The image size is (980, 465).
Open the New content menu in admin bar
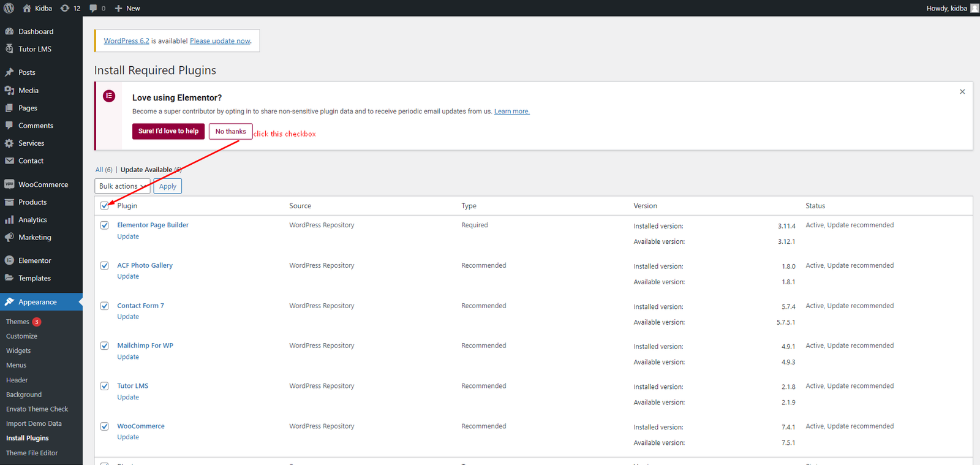127,8
